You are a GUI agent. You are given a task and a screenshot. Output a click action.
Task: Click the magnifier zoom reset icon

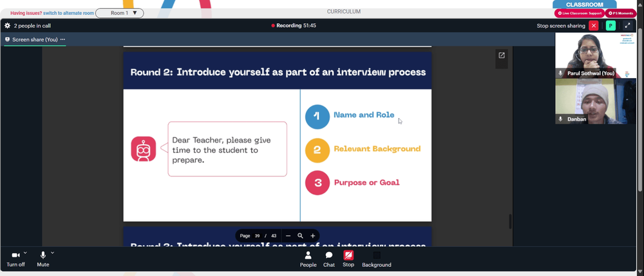pos(300,235)
